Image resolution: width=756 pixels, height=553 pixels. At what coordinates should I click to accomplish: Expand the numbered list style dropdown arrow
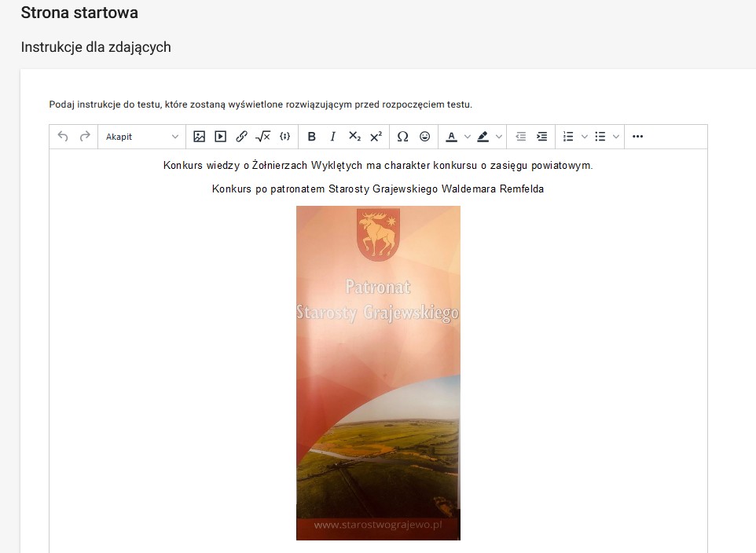(584, 137)
